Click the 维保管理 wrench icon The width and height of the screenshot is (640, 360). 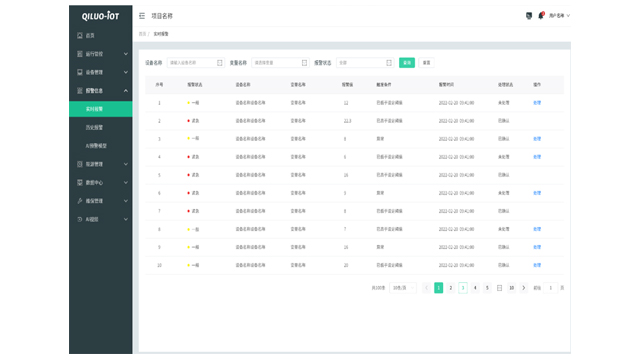[80, 201]
